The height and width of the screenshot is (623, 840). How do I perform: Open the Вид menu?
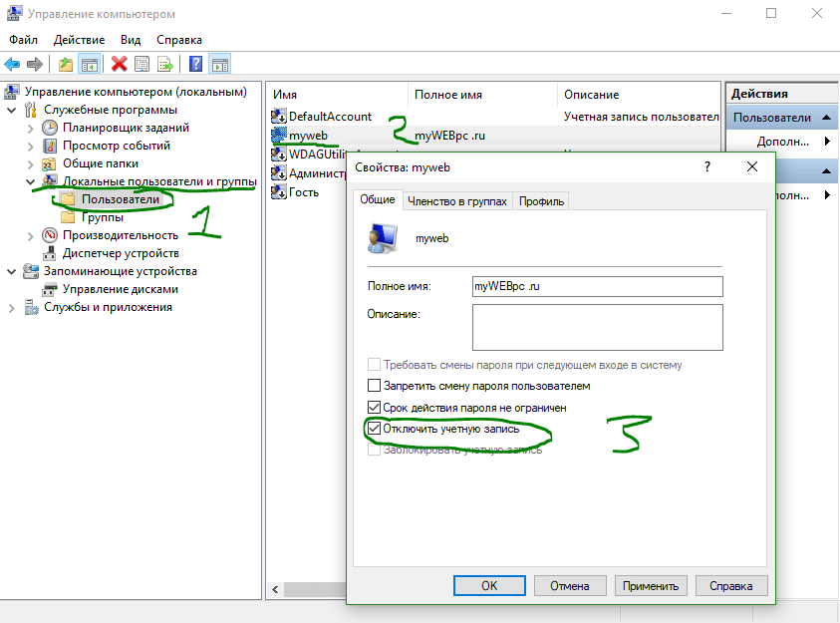click(x=131, y=40)
